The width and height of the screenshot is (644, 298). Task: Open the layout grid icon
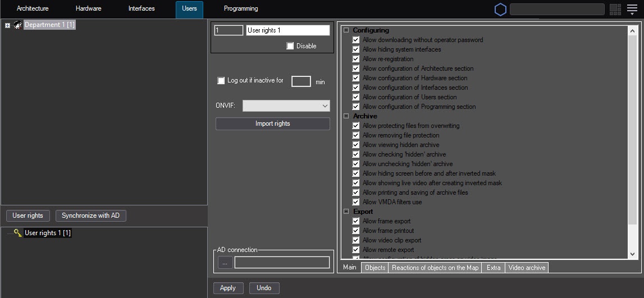tap(615, 10)
